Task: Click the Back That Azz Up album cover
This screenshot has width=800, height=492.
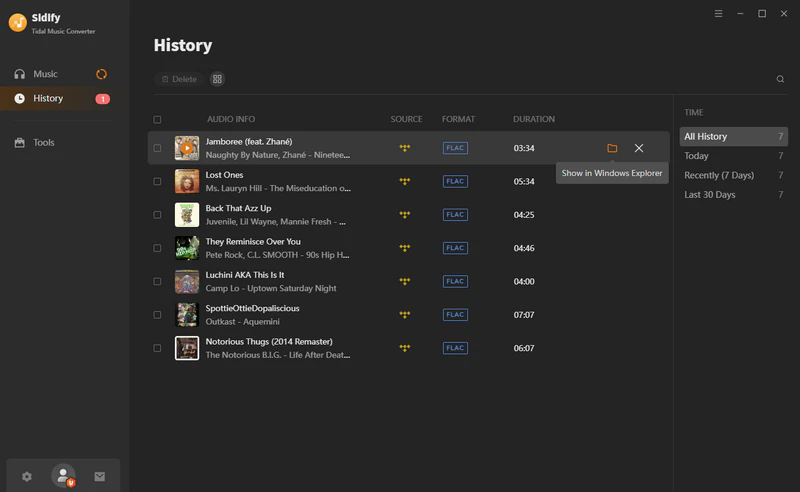Action: click(x=187, y=215)
